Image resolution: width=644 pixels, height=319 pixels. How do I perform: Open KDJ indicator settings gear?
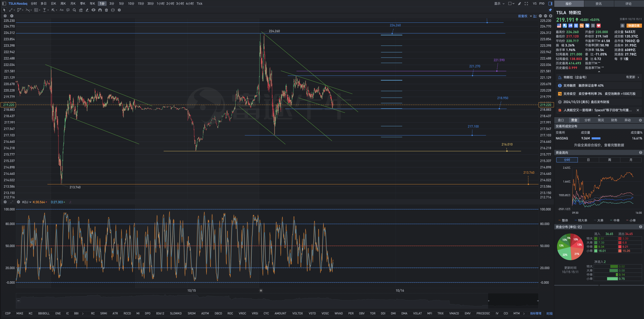click(5, 202)
